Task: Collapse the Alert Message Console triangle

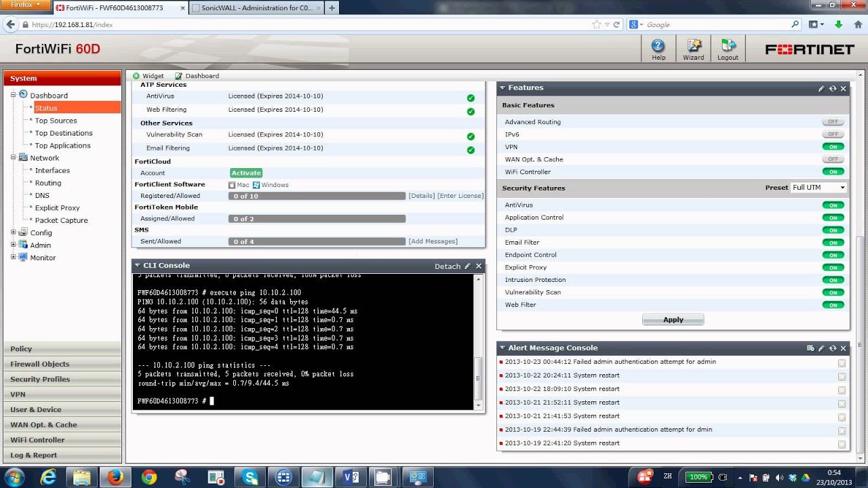Action: pos(502,348)
